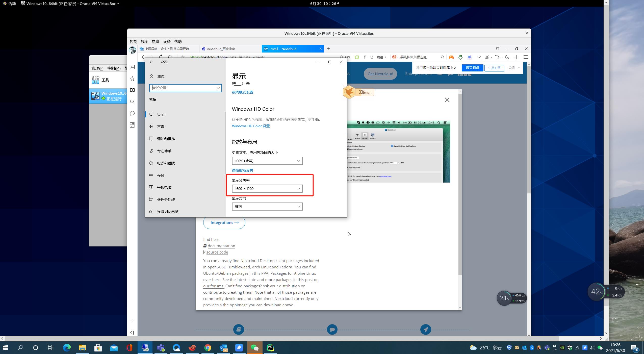Open WeChat from the taskbar
This screenshot has height=354, width=644.
(x=254, y=348)
